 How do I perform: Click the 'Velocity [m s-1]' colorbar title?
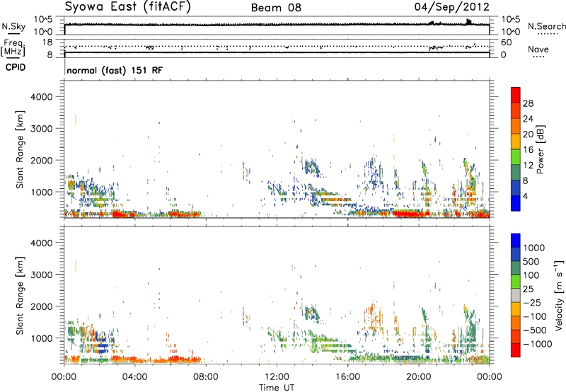coord(559,295)
